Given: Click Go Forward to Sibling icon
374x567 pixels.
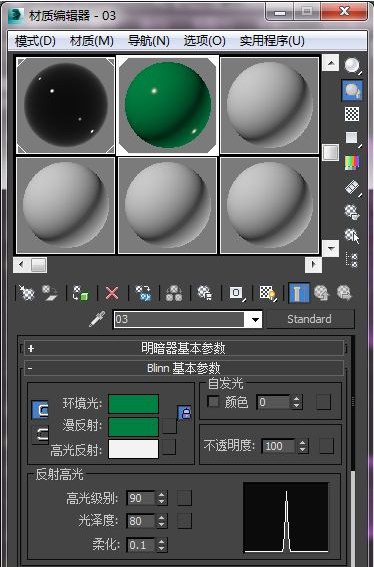Looking at the screenshot, I should 344,293.
